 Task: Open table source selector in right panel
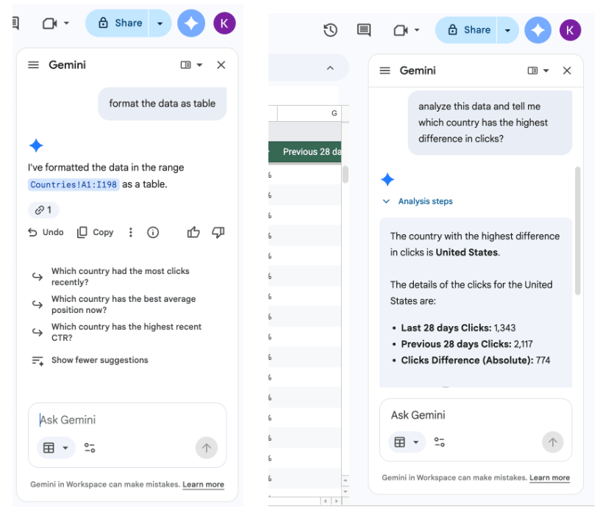[407, 442]
